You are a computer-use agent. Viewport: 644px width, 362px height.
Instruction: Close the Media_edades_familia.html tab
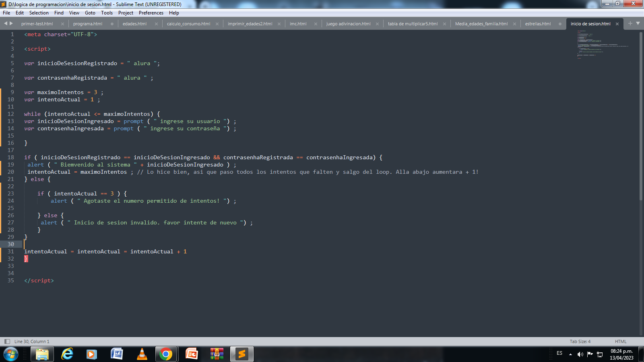coord(514,24)
